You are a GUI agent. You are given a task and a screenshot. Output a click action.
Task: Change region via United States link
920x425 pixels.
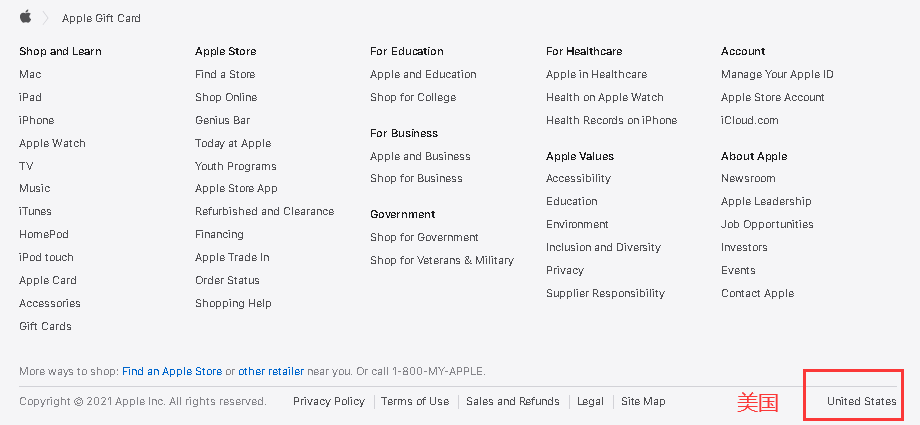click(861, 401)
